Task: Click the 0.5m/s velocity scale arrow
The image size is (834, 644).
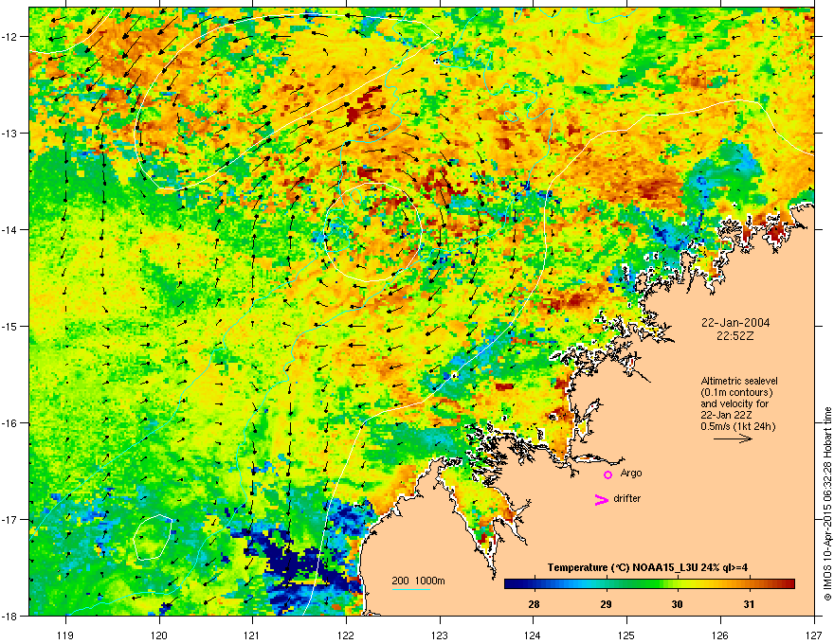Action: [x=733, y=438]
